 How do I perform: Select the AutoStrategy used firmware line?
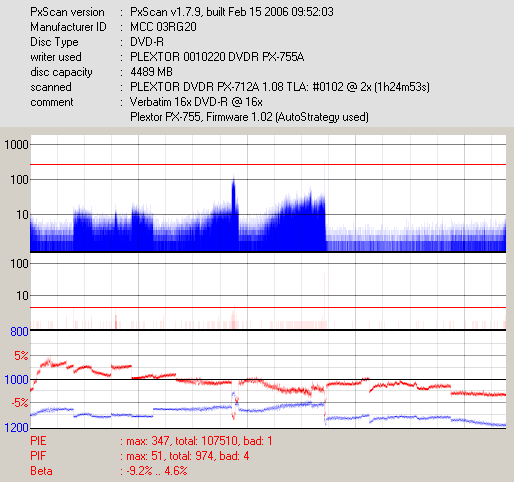point(249,117)
